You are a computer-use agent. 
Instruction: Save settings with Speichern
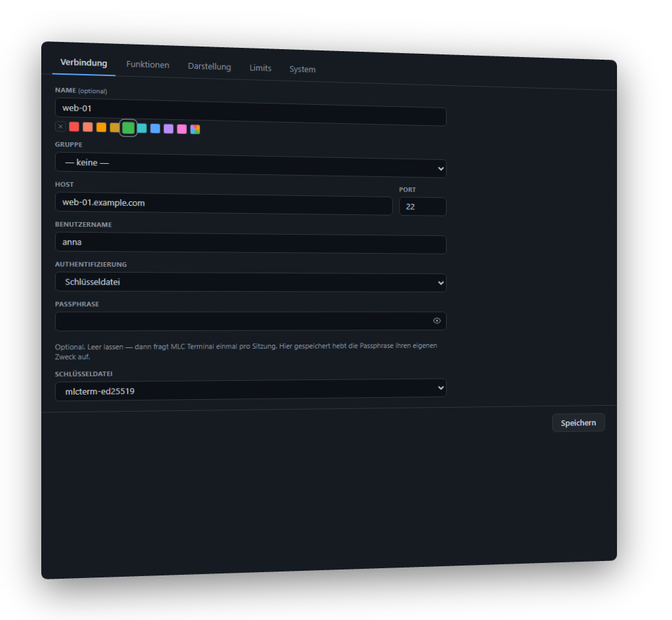(578, 423)
